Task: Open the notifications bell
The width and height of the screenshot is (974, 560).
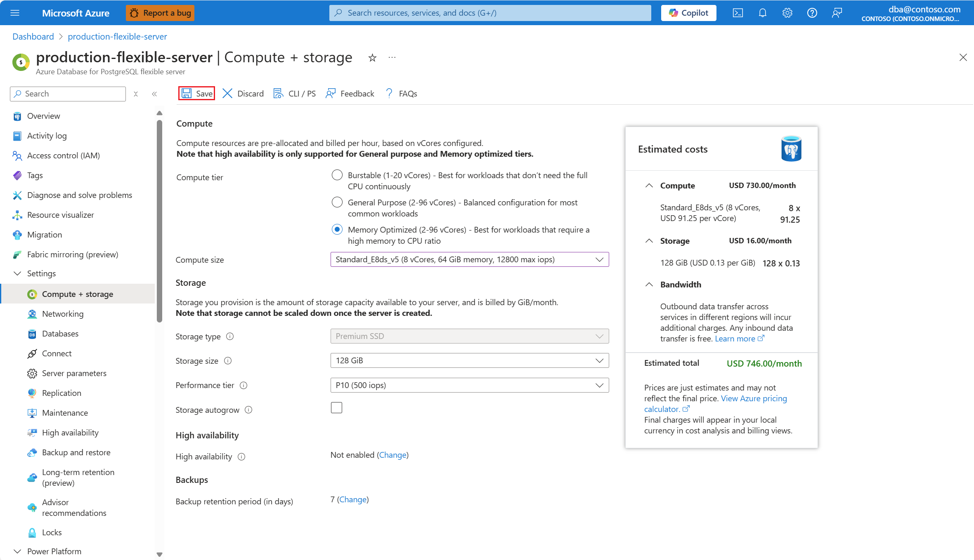Action: 762,13
